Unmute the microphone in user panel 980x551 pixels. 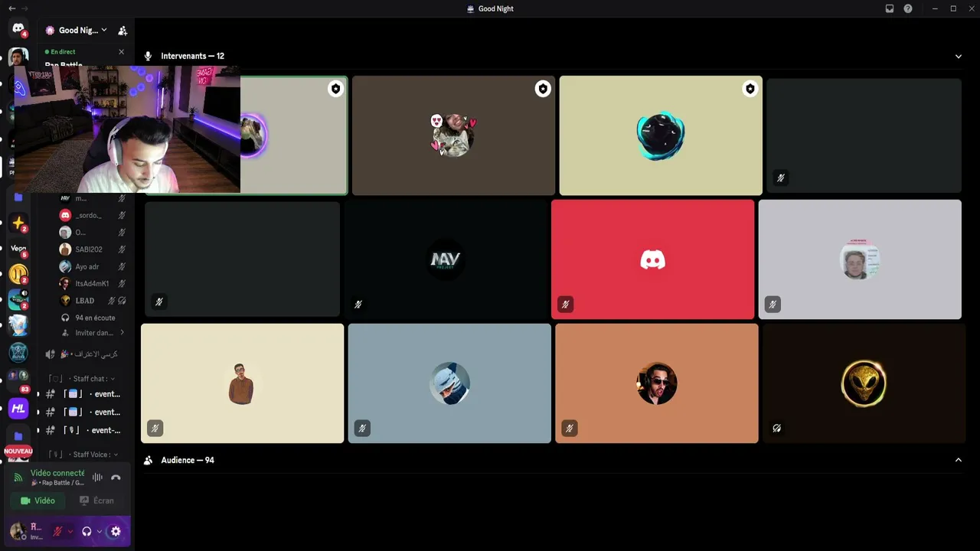[57, 531]
